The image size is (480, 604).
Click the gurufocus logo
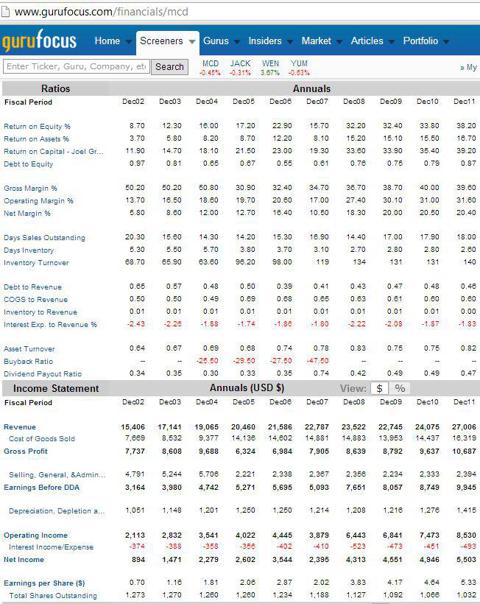coord(39,41)
